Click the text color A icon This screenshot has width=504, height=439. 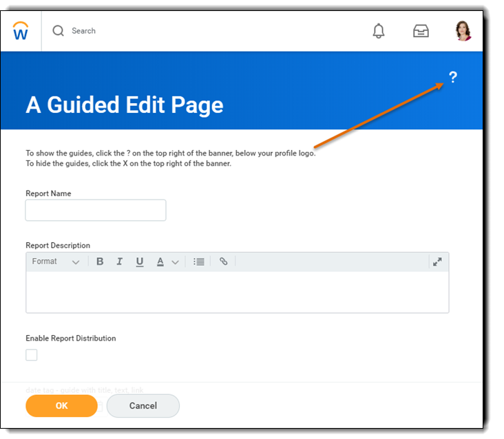pyautogui.click(x=160, y=261)
